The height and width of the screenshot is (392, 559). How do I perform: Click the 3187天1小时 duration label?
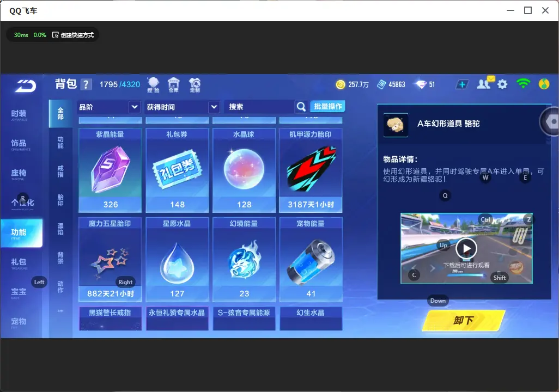311,205
